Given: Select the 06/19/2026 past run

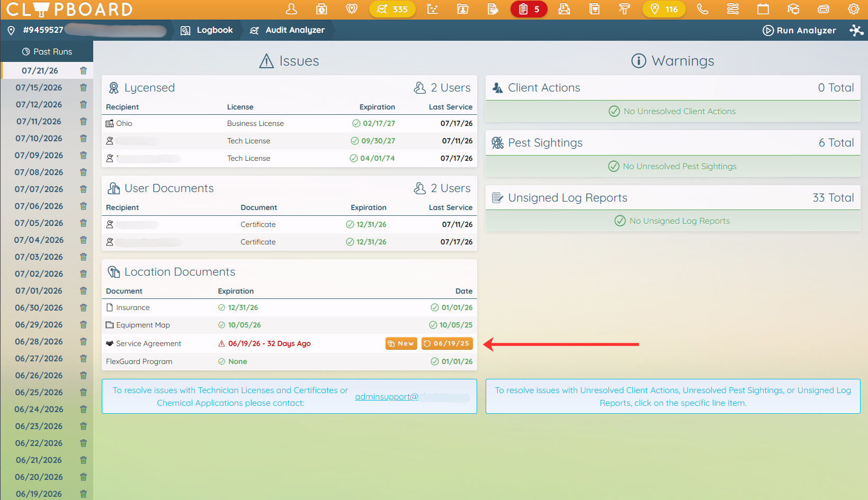Looking at the screenshot, I should point(39,494).
